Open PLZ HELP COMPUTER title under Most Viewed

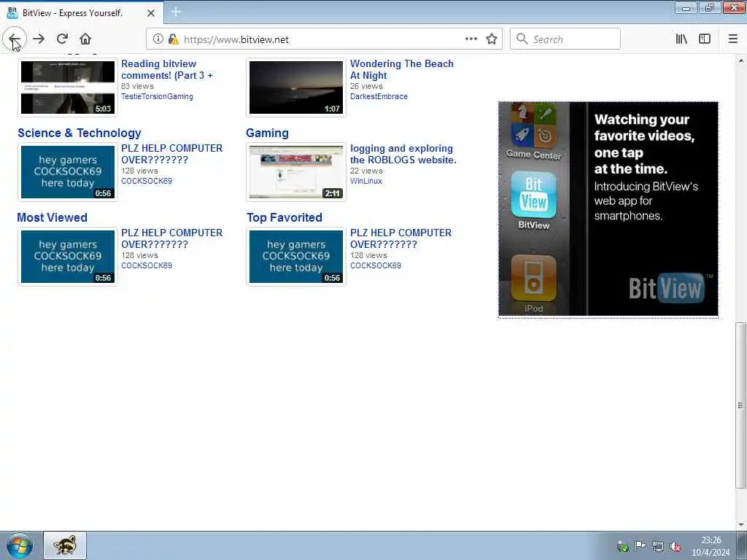coord(171,238)
